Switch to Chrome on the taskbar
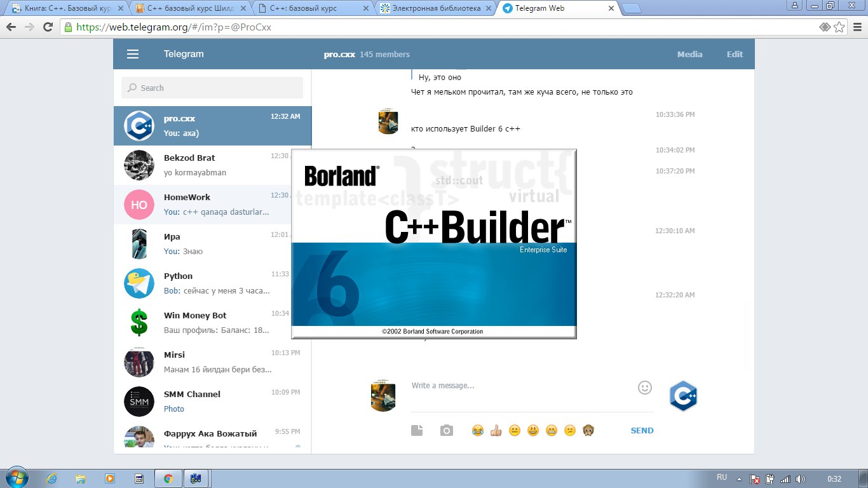The height and width of the screenshot is (488, 868). pos(168,478)
